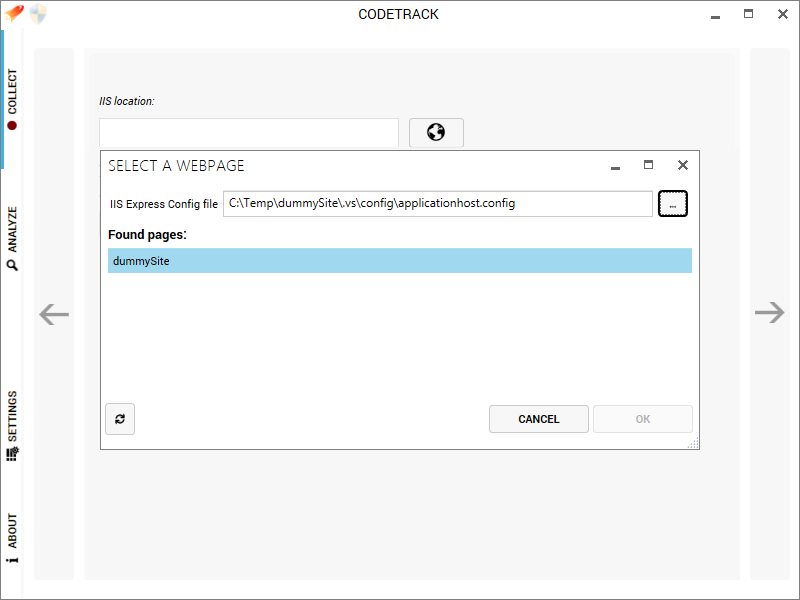
Task: Click the globe icon to browse IIS sites
Action: tap(436, 133)
